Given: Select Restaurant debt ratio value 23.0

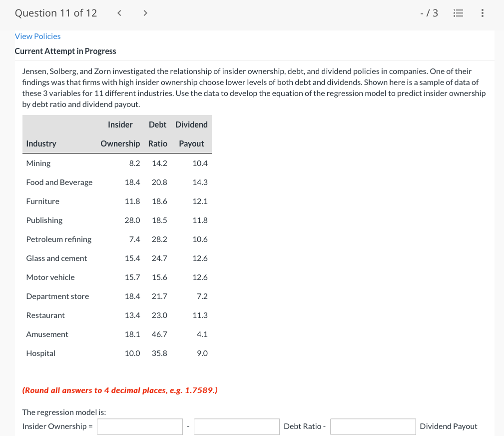Looking at the screenshot, I should (159, 315).
